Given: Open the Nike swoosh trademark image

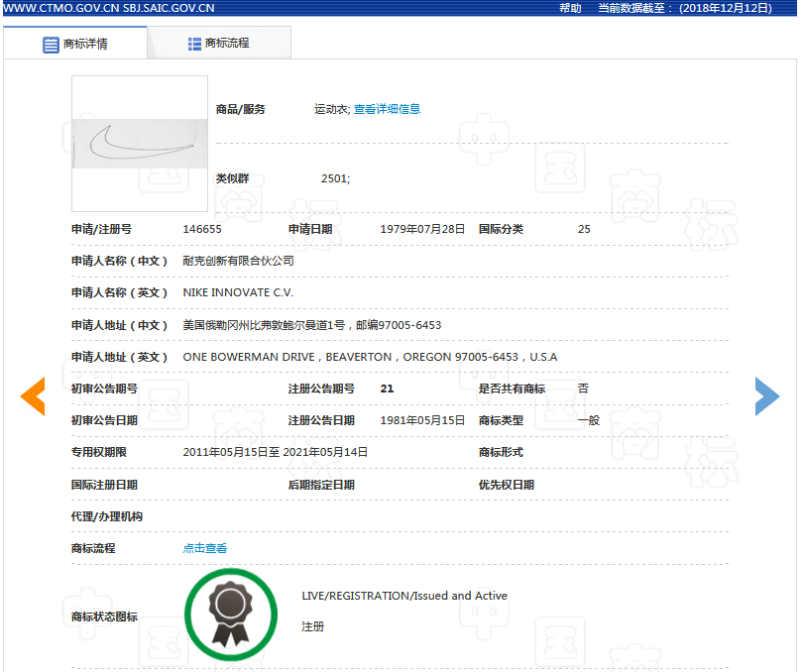Looking at the screenshot, I should point(140,144).
